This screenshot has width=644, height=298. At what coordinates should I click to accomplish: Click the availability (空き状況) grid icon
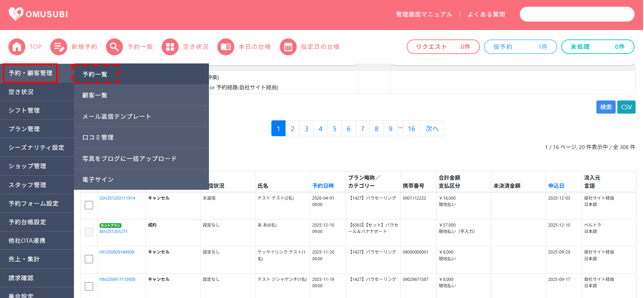[x=170, y=47]
